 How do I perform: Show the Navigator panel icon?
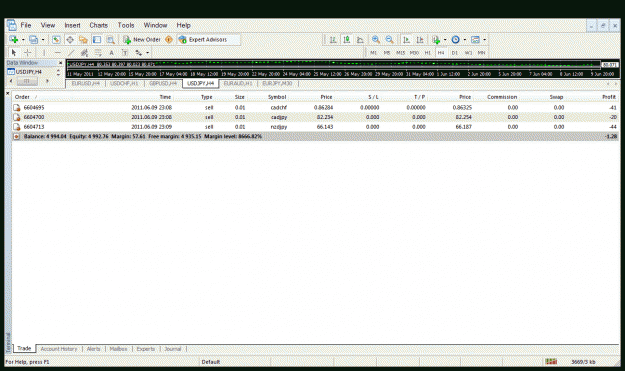tap(83, 39)
